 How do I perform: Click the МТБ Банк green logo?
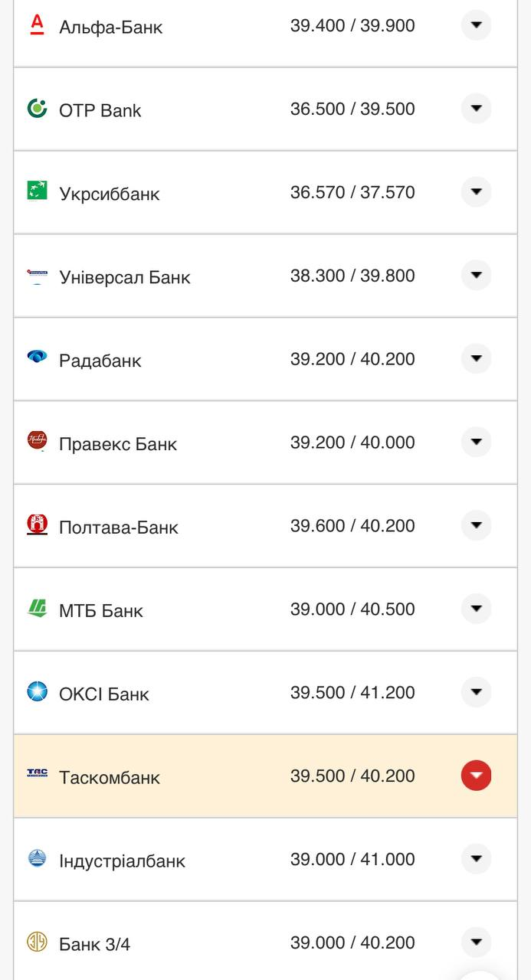37,609
